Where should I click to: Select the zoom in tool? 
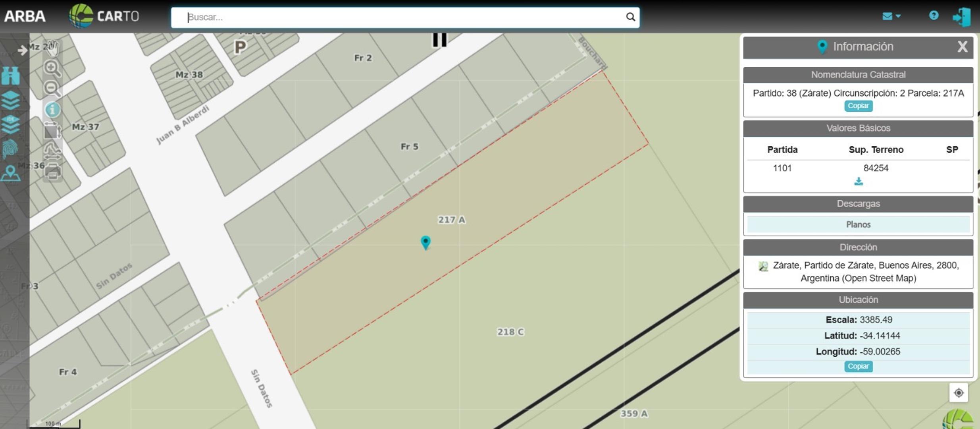[52, 68]
